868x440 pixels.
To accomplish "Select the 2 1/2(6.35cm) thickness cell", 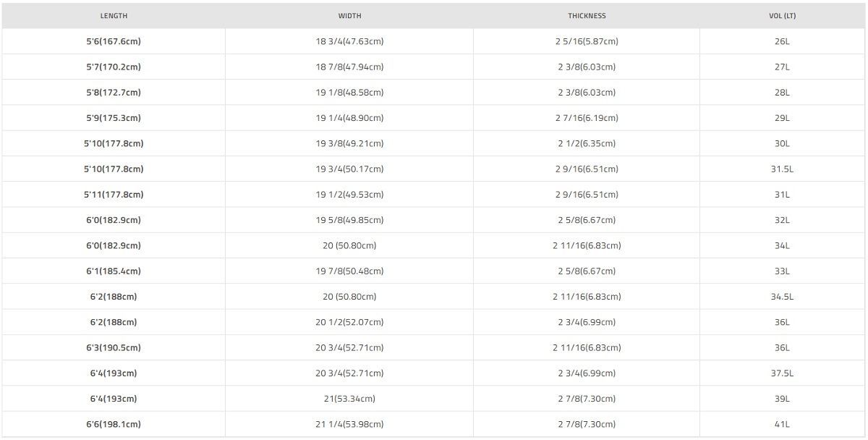I will [x=587, y=143].
